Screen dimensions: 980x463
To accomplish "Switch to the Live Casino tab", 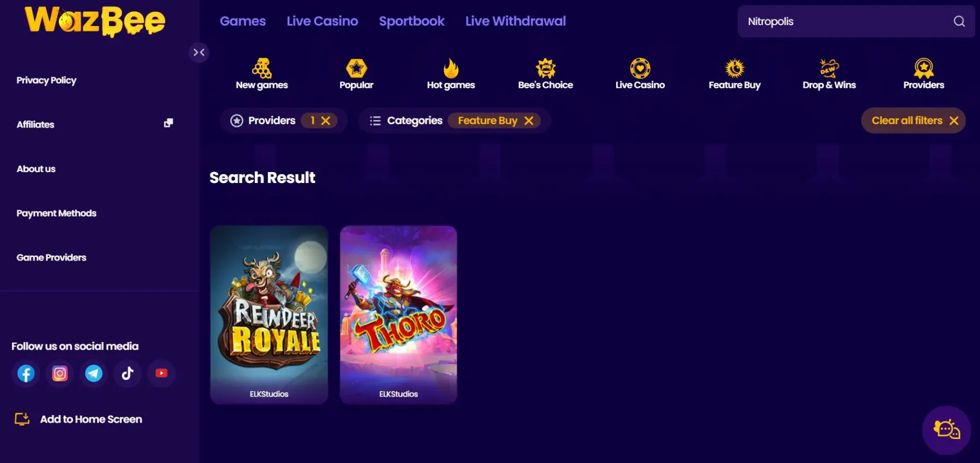I will point(322,21).
